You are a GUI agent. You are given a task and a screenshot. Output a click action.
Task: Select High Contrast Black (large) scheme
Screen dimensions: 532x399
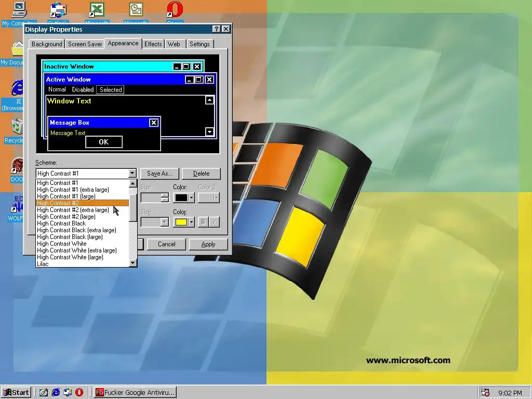(83, 237)
